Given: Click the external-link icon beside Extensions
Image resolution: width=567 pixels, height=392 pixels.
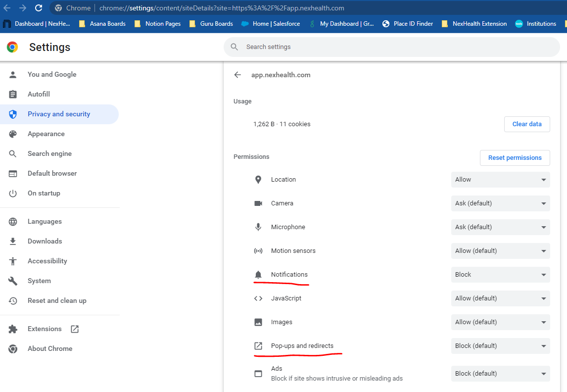Looking at the screenshot, I should (x=75, y=329).
